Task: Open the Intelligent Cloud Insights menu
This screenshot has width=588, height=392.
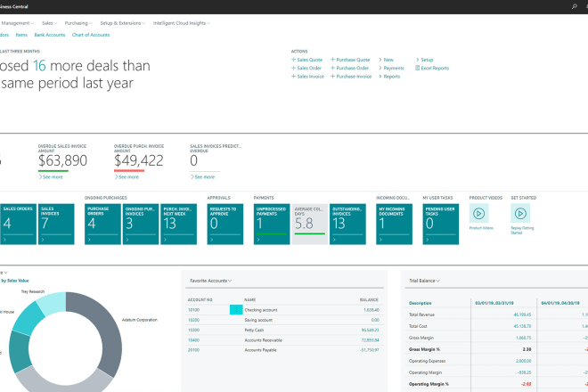Action: 182,23
